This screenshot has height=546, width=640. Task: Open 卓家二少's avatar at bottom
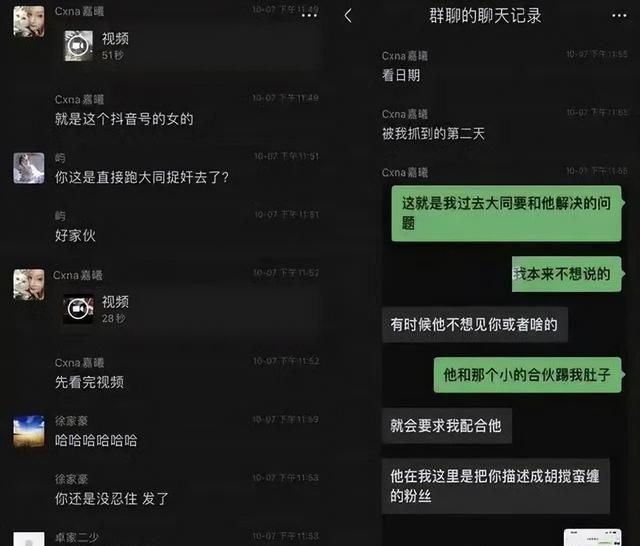click(x=29, y=539)
